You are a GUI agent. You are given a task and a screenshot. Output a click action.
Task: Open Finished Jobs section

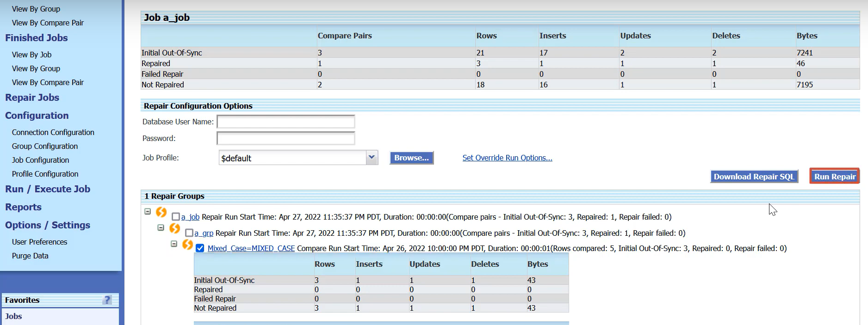pyautogui.click(x=37, y=38)
